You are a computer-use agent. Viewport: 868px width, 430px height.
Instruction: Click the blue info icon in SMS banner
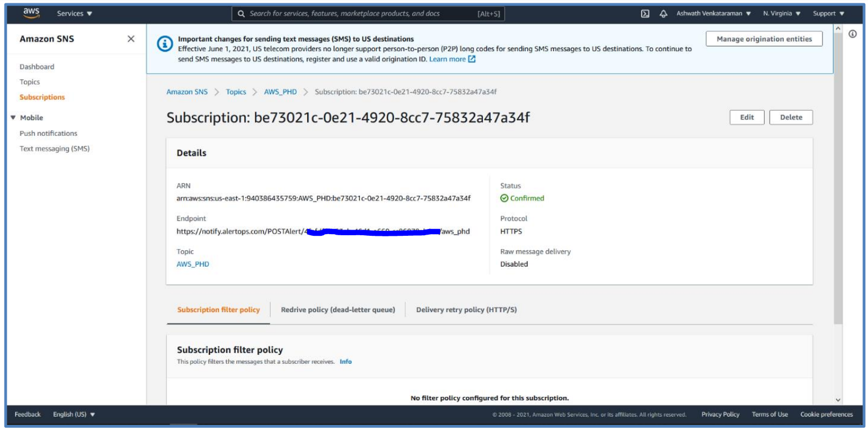click(x=163, y=44)
